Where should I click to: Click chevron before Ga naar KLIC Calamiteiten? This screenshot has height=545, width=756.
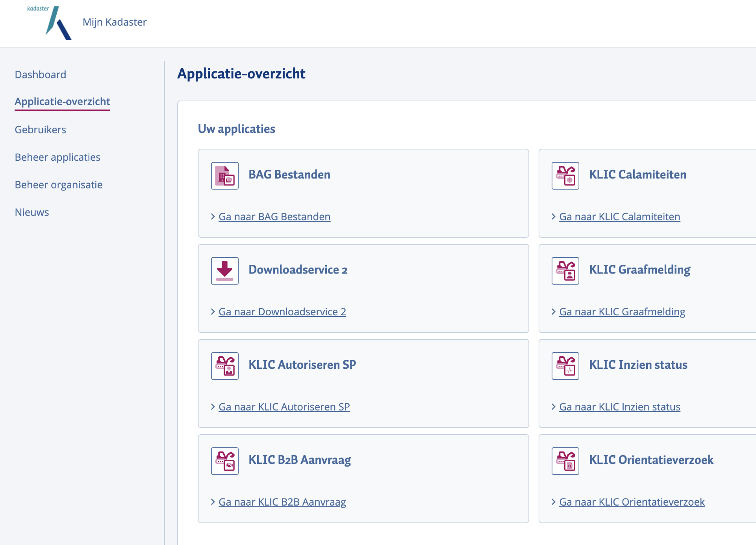pos(554,217)
